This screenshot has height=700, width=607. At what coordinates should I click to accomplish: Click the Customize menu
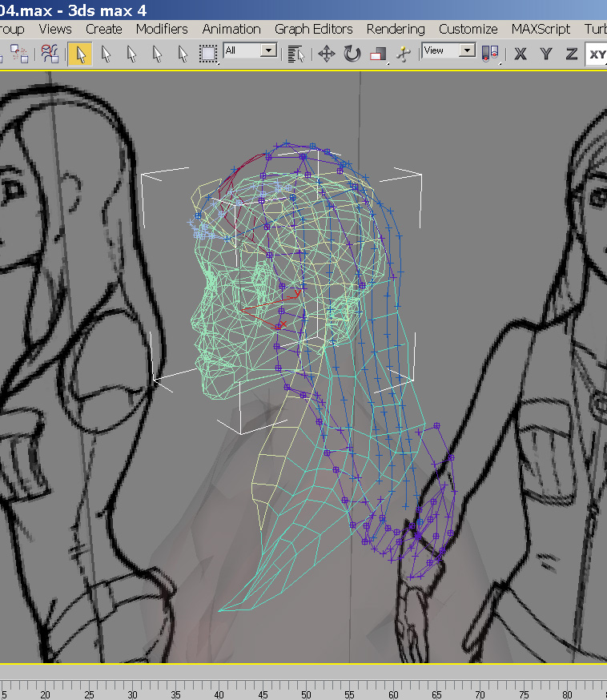(468, 29)
